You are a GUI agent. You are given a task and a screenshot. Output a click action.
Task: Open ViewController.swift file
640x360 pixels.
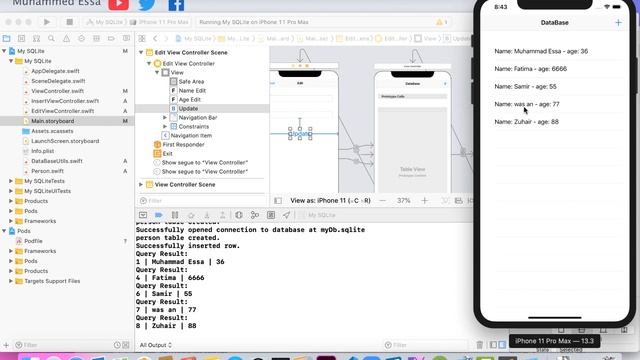click(x=57, y=91)
